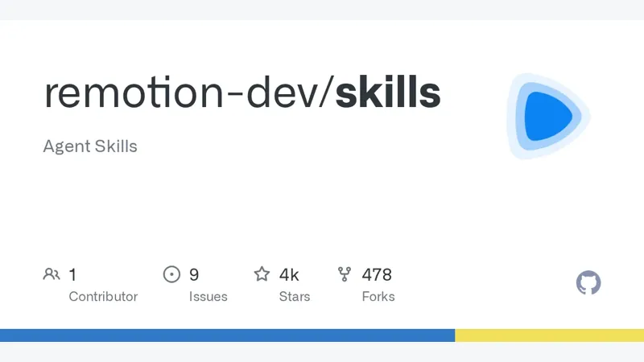Click the 478 forks count

(377, 274)
